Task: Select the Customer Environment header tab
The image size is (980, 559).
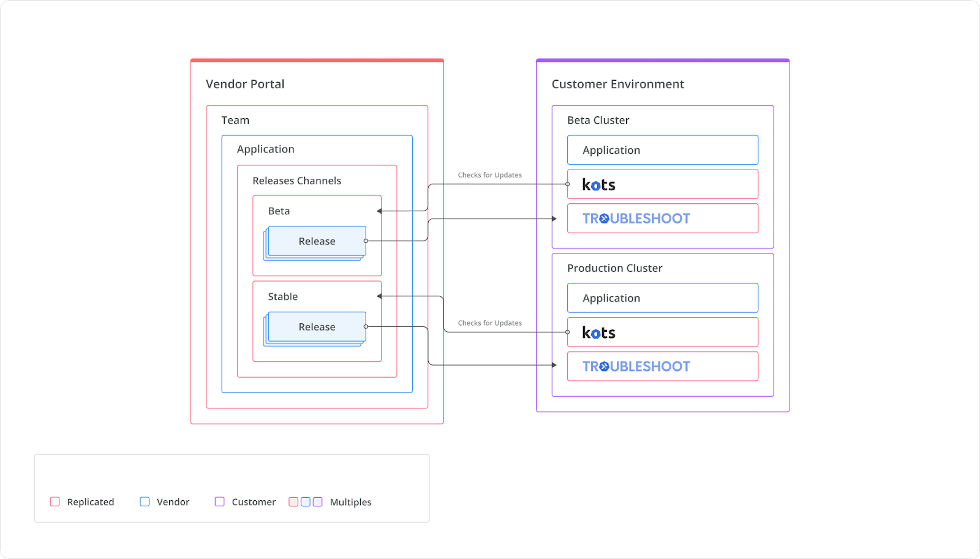Action: tap(617, 84)
